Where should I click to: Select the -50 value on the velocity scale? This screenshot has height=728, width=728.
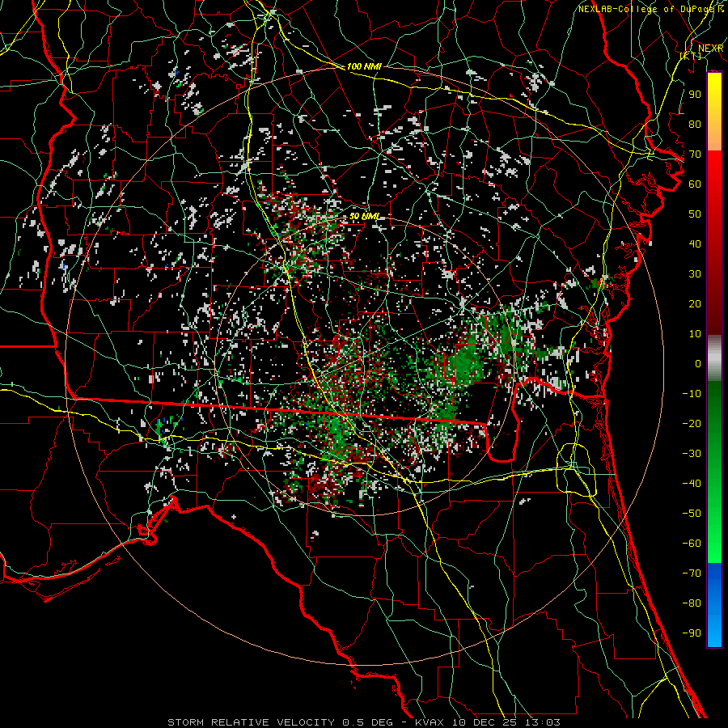(692, 514)
